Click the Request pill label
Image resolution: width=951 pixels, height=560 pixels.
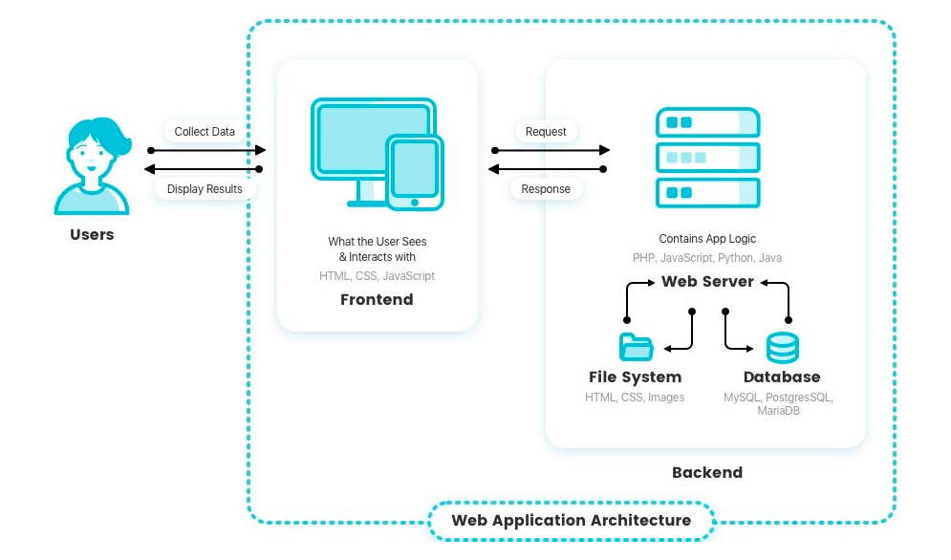545,131
